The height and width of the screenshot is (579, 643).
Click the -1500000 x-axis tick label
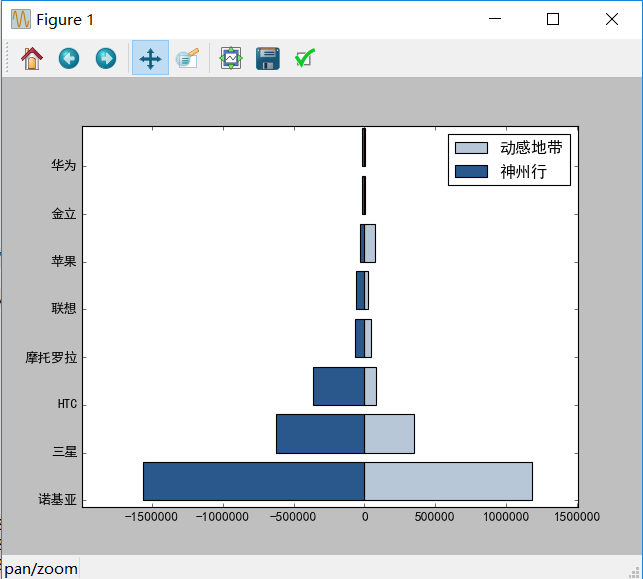[151, 517]
